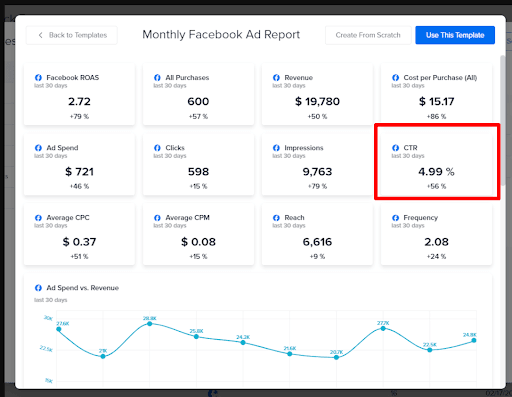Click the 28.8K data point on chart
Screen dimensions: 512x397
coord(150,324)
